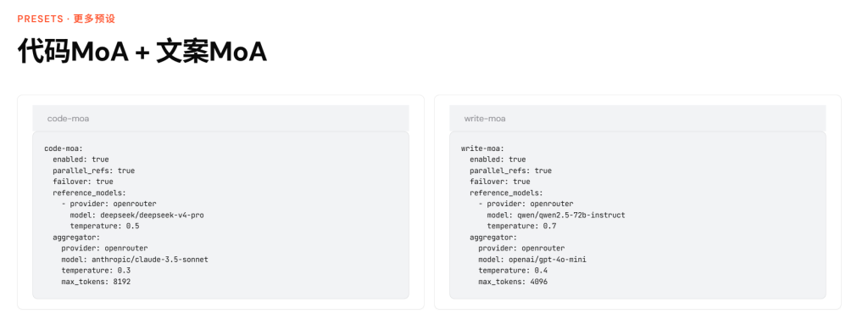Click the anthropic/claude-3.5-sonnet model line
This screenshot has height=336, width=868.
pyautogui.click(x=135, y=260)
